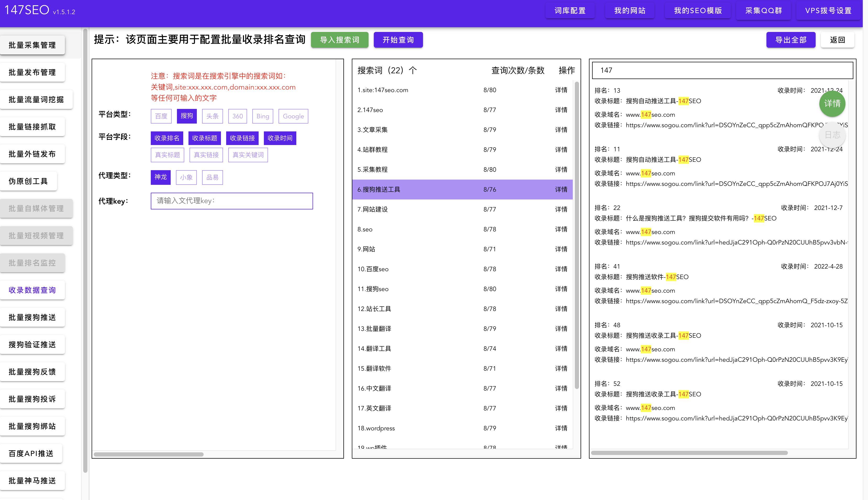Select the 360 platform type
The height and width of the screenshot is (500, 868).
click(x=238, y=116)
